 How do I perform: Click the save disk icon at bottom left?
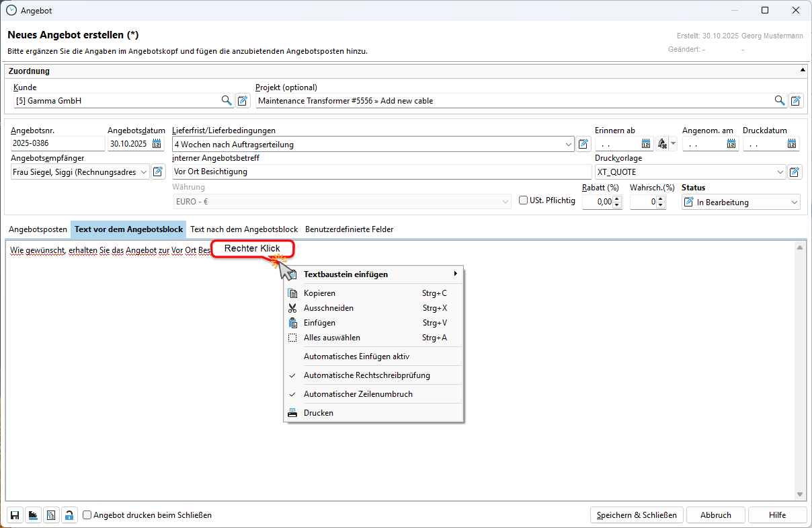point(15,515)
